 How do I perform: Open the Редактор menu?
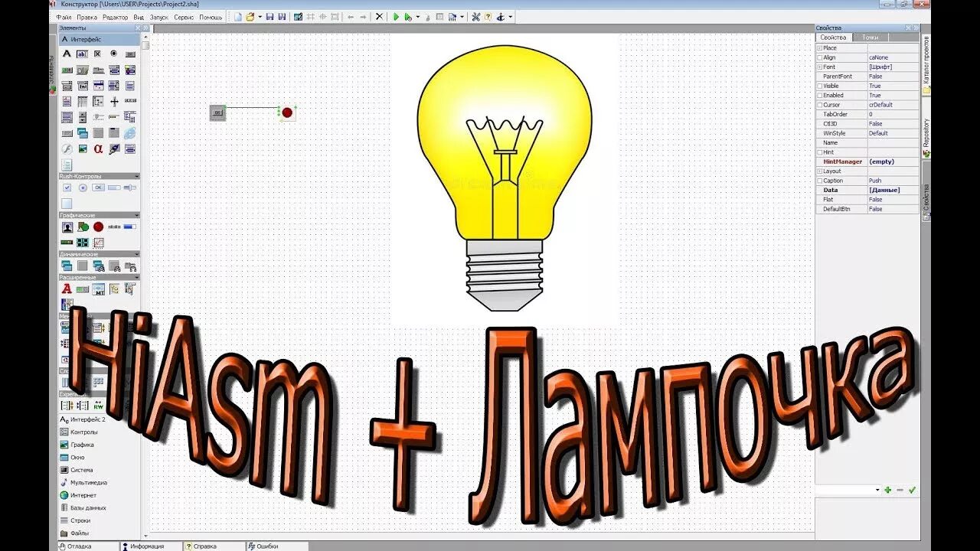116,17
